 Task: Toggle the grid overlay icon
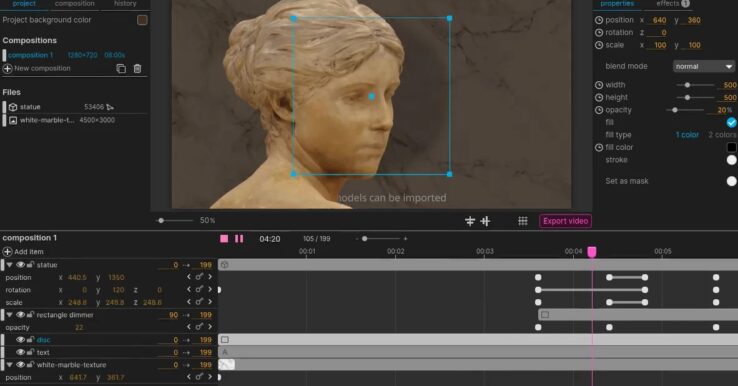coord(522,221)
